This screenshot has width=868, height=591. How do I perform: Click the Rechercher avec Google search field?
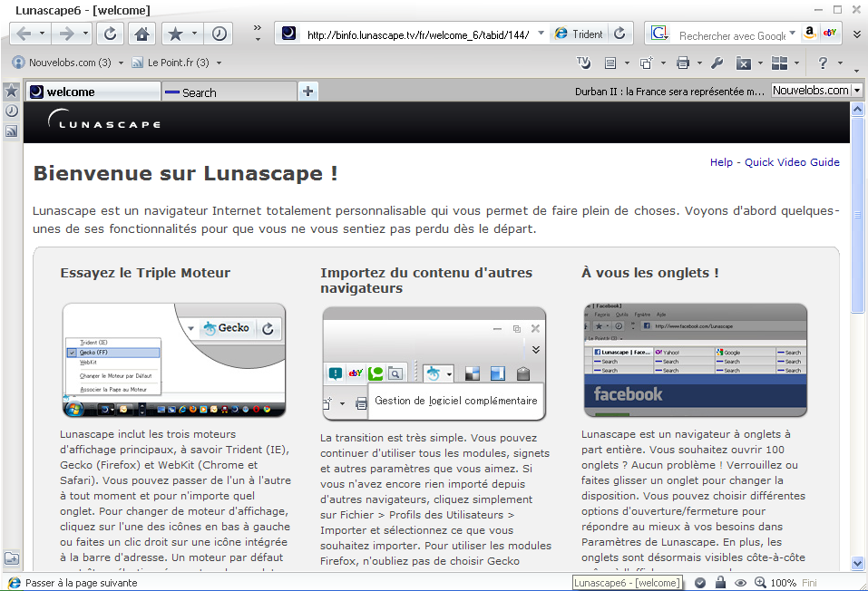point(731,36)
